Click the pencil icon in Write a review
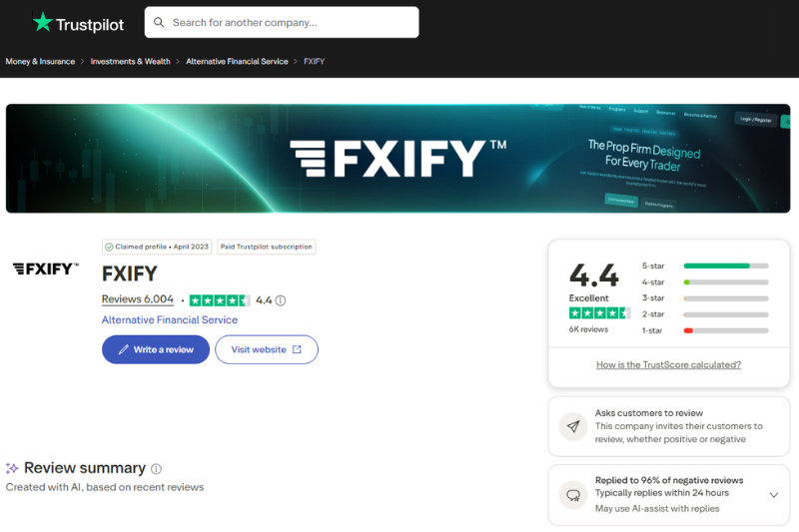Screen dimensions: 799x532 click(x=123, y=349)
